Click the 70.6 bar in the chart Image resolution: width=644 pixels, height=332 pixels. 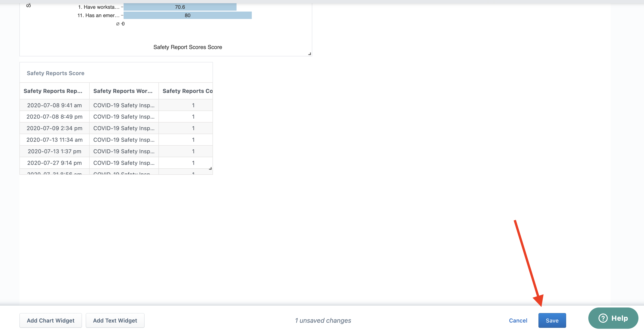point(180,7)
